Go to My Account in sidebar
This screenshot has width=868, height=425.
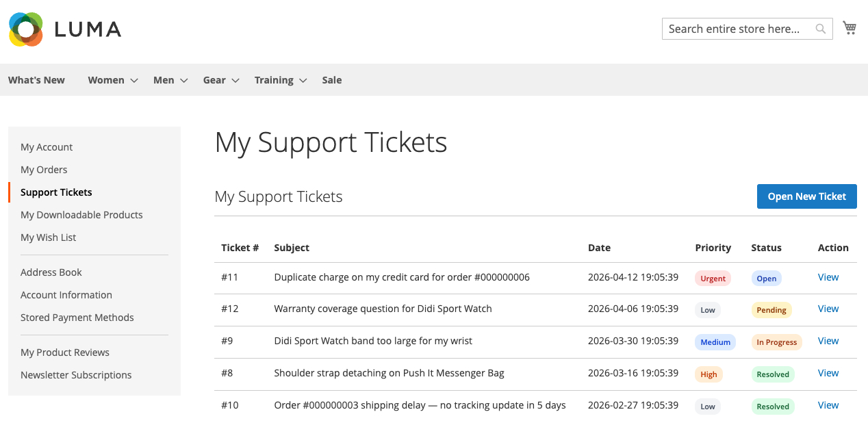click(47, 147)
